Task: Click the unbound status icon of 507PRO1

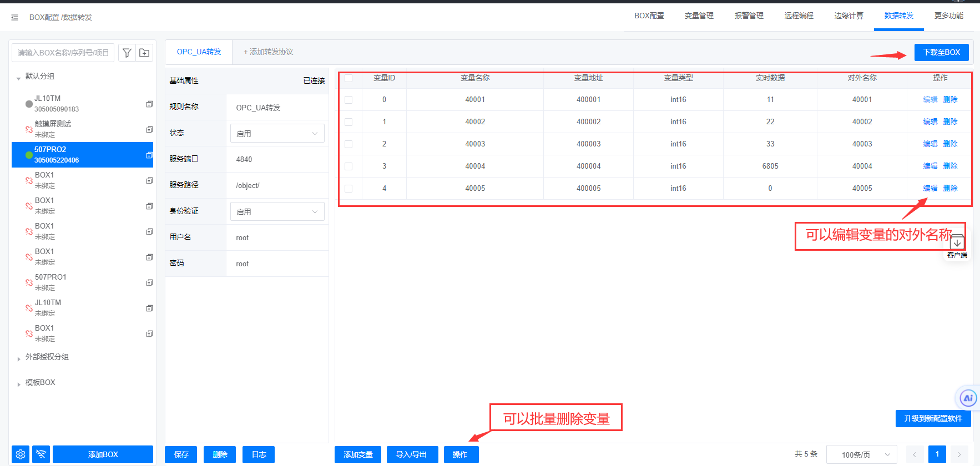Action: tap(29, 282)
